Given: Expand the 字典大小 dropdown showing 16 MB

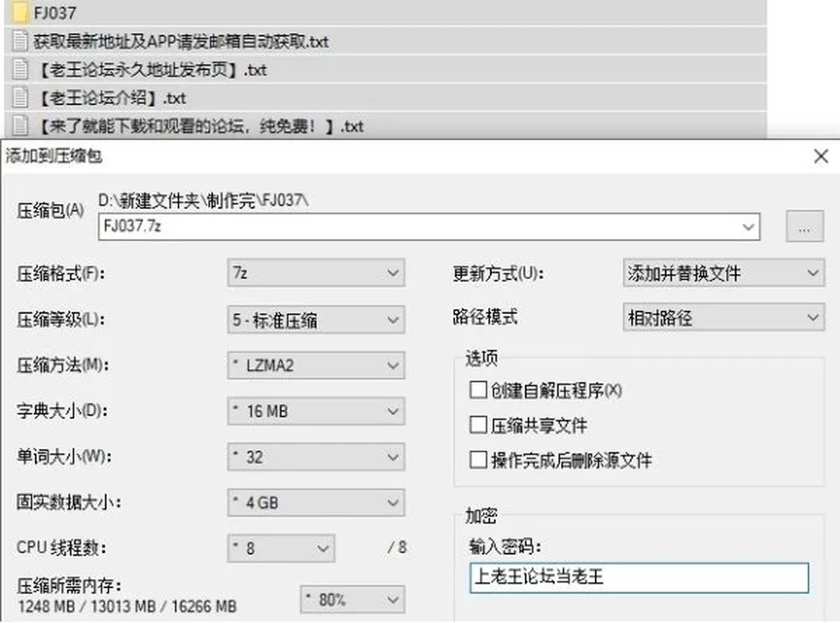Looking at the screenshot, I should (x=316, y=411).
